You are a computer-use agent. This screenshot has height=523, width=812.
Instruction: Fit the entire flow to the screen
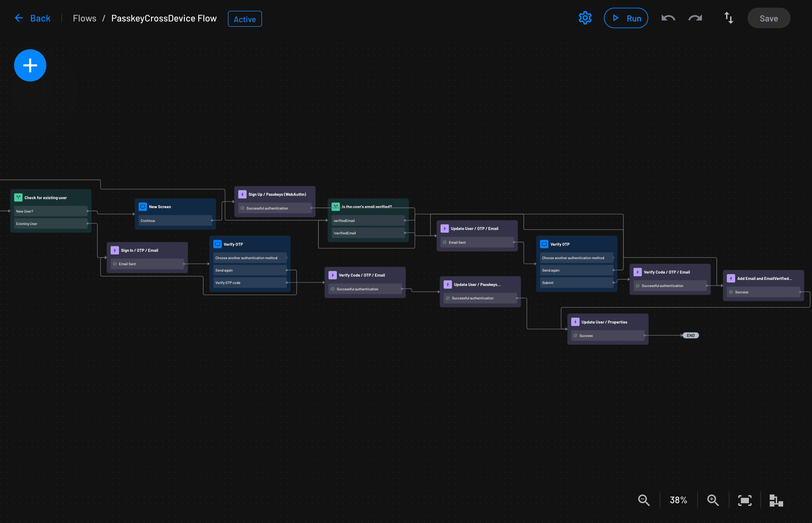coord(744,500)
